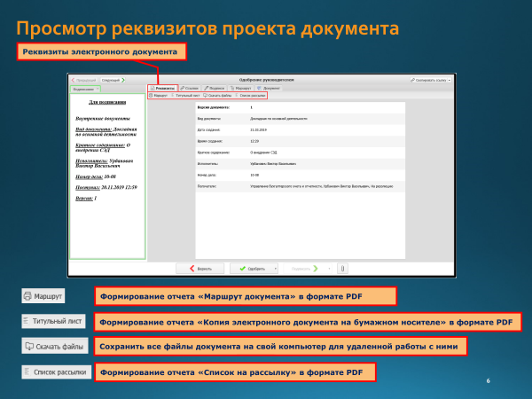Switch to the Документ tab
This screenshot has width=532, height=399.
point(269,89)
